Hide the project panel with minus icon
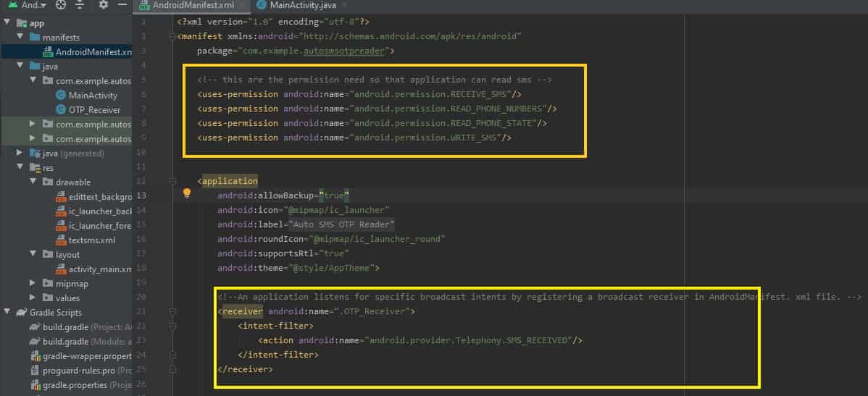Viewport: 868px width, 396px height. coord(122,5)
